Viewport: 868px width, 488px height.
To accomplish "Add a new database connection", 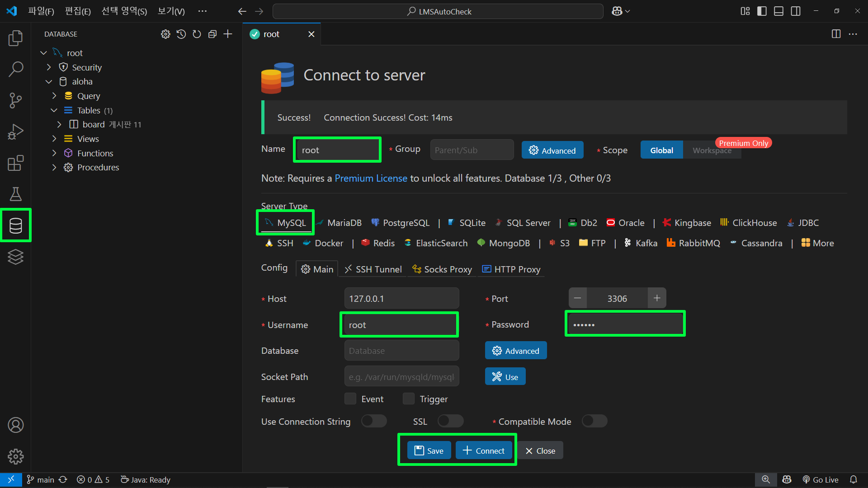I will (228, 34).
